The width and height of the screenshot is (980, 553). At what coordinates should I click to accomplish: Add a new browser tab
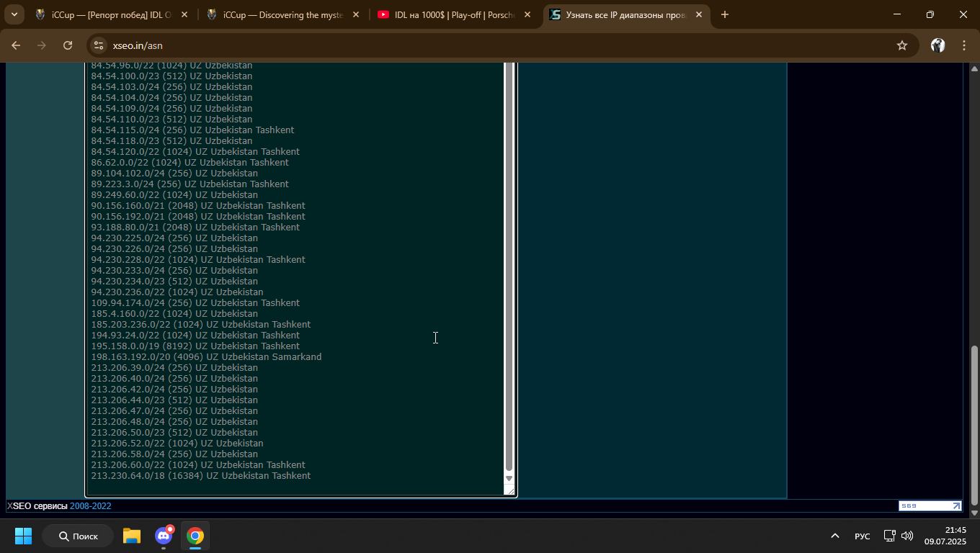[724, 14]
